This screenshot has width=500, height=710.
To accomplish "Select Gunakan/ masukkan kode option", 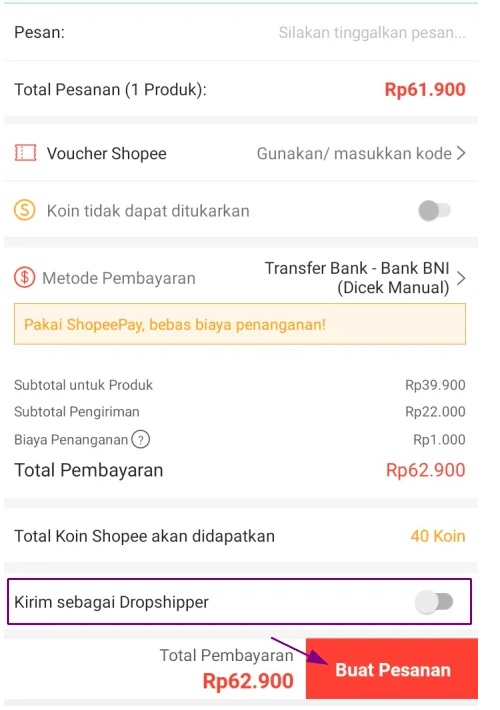I will 354,154.
